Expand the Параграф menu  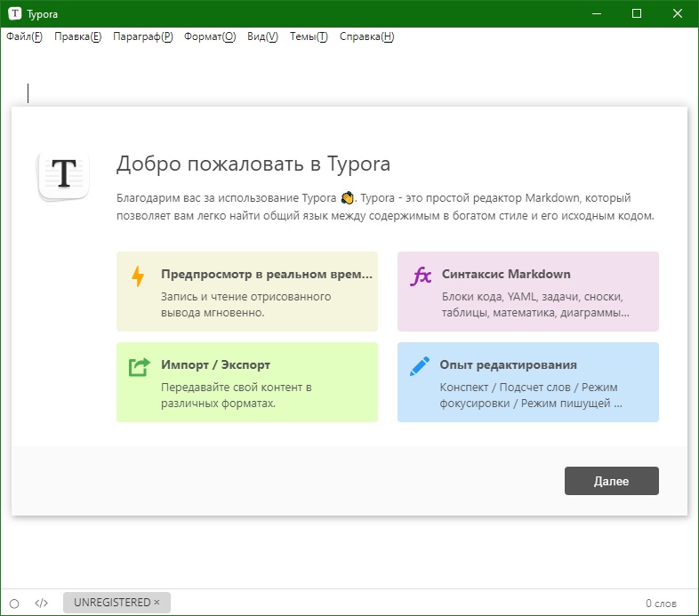(142, 36)
